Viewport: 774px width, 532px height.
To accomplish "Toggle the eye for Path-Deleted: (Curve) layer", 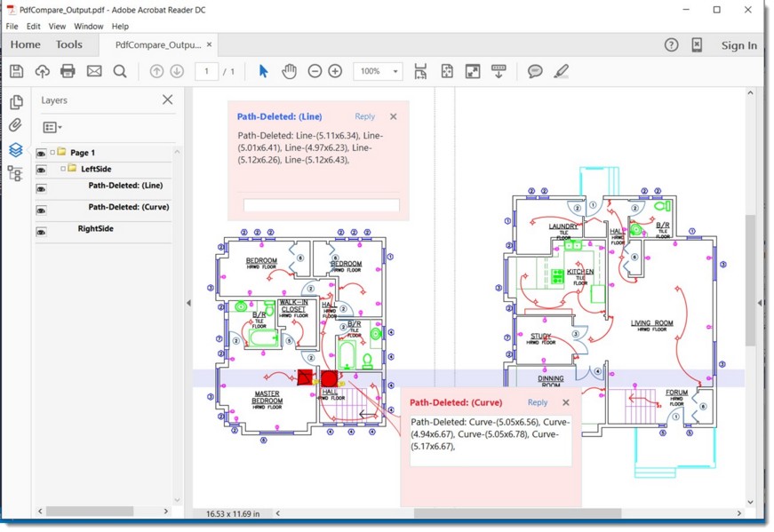I will click(x=41, y=210).
